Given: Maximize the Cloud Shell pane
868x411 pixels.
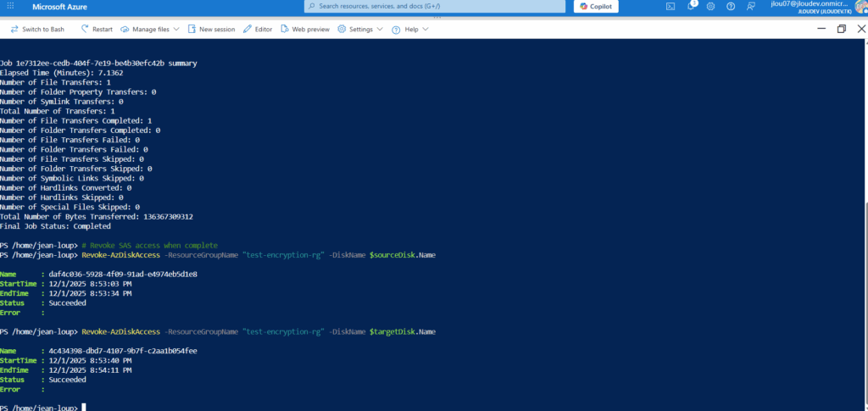Looking at the screenshot, I should pyautogui.click(x=841, y=29).
